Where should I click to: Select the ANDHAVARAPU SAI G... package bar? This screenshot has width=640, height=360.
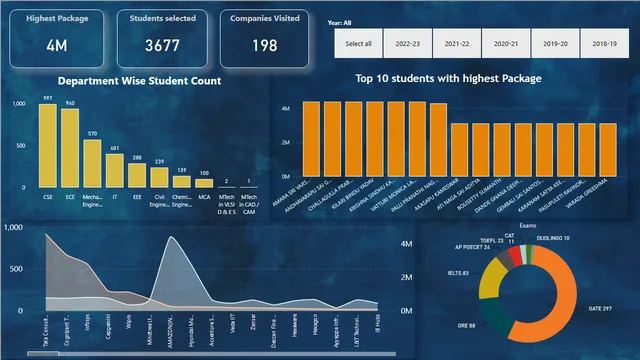(x=333, y=139)
